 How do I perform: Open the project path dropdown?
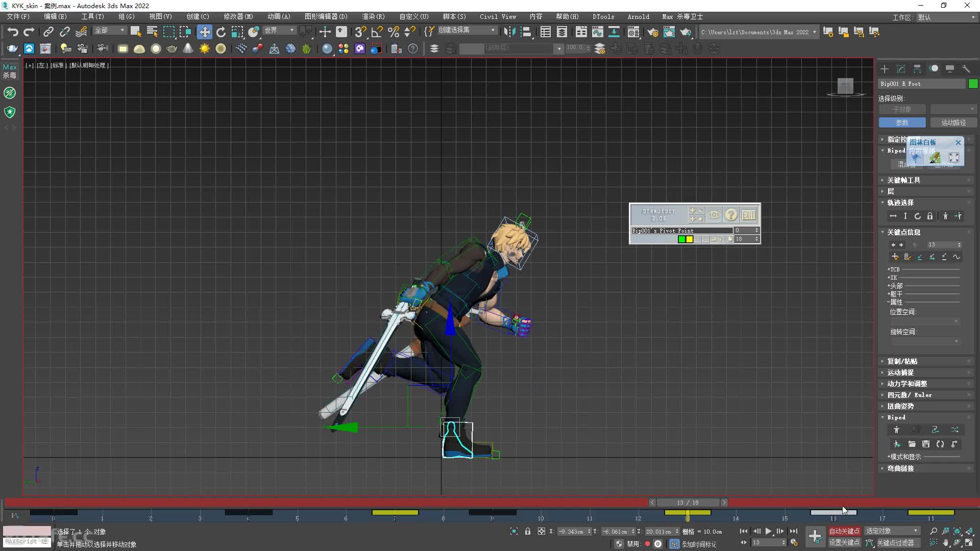click(x=758, y=32)
